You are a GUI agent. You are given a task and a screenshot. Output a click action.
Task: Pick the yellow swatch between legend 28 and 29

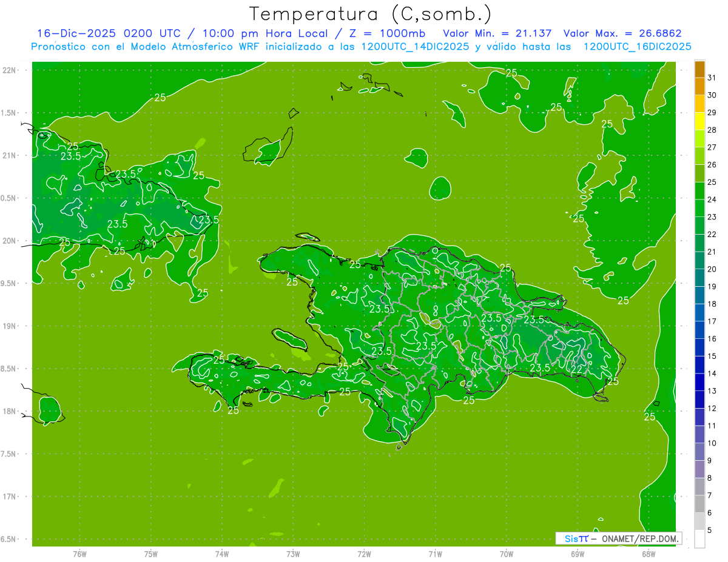(699, 121)
